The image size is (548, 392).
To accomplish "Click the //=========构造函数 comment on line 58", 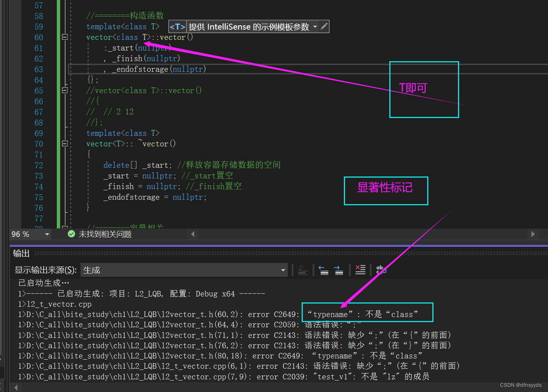I will point(125,16).
